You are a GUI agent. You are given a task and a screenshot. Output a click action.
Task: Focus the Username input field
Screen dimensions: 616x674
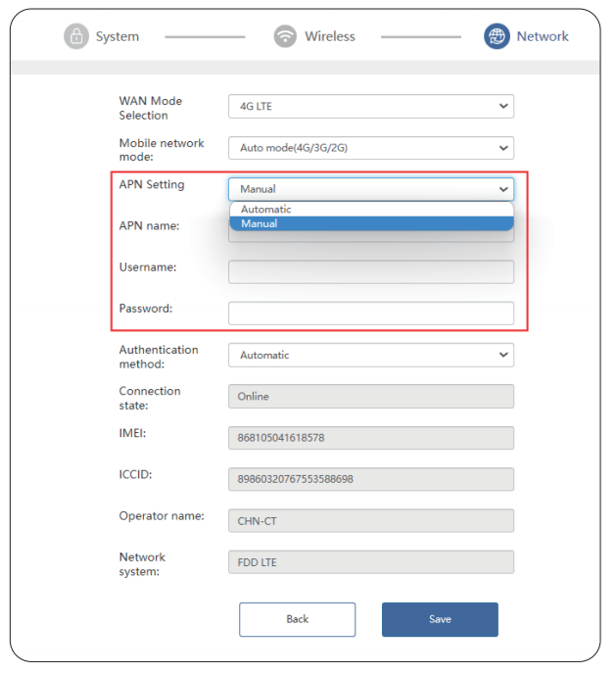coord(370,271)
